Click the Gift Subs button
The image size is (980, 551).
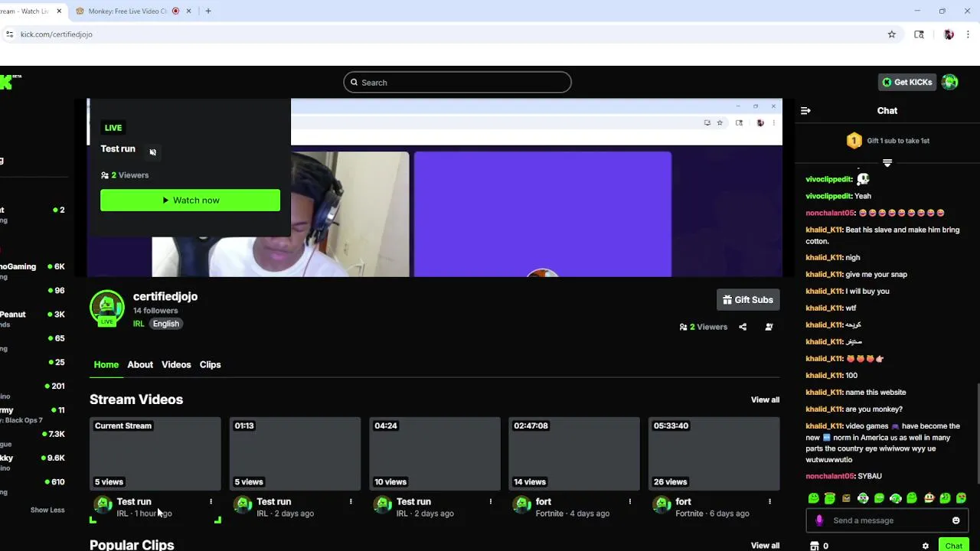(747, 300)
